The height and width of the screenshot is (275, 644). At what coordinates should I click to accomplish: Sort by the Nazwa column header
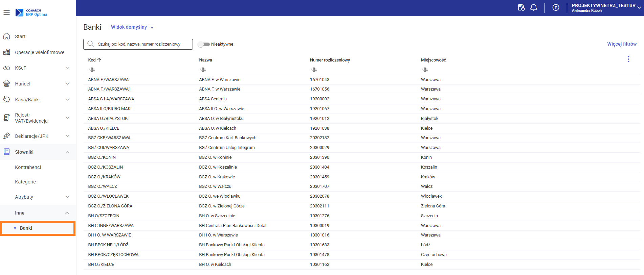(x=205, y=60)
